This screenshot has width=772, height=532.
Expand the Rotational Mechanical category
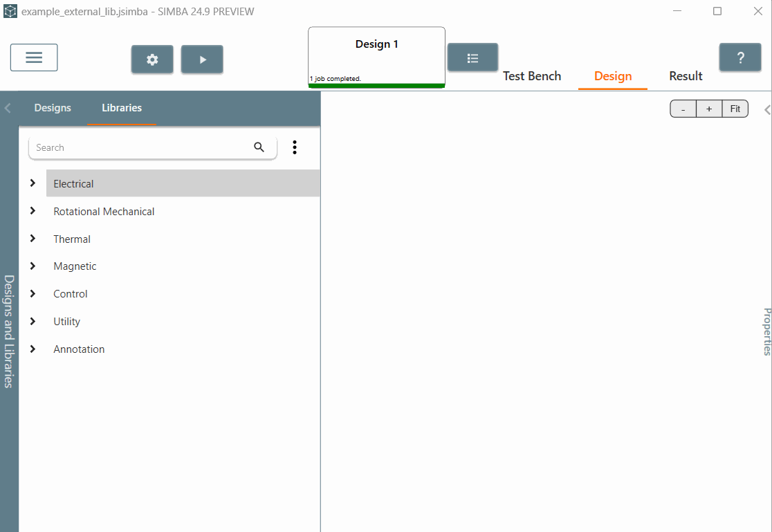pyautogui.click(x=33, y=211)
